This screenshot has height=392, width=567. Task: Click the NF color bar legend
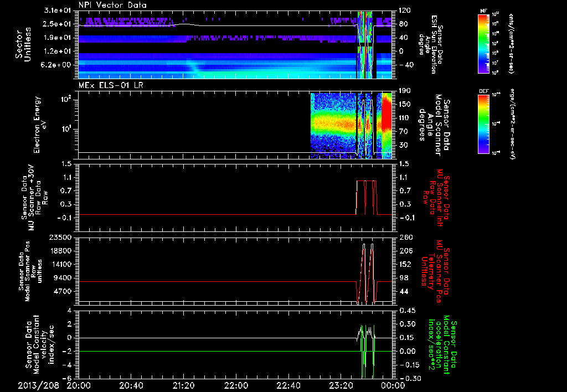(x=483, y=43)
